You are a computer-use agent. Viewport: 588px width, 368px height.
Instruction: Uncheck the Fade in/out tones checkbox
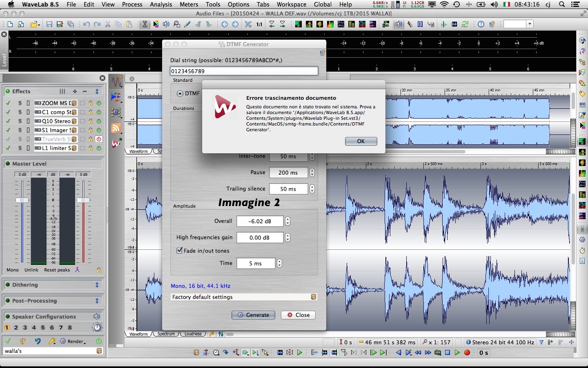click(x=179, y=251)
